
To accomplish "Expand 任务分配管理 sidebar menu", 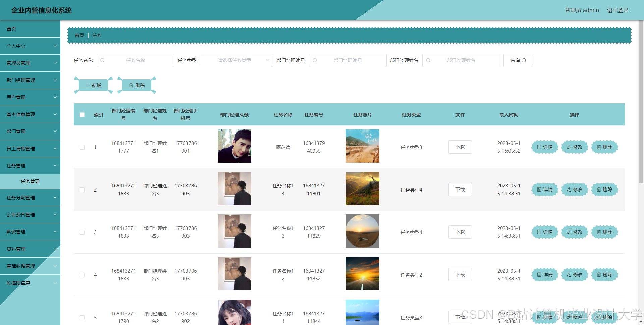I will [30, 198].
